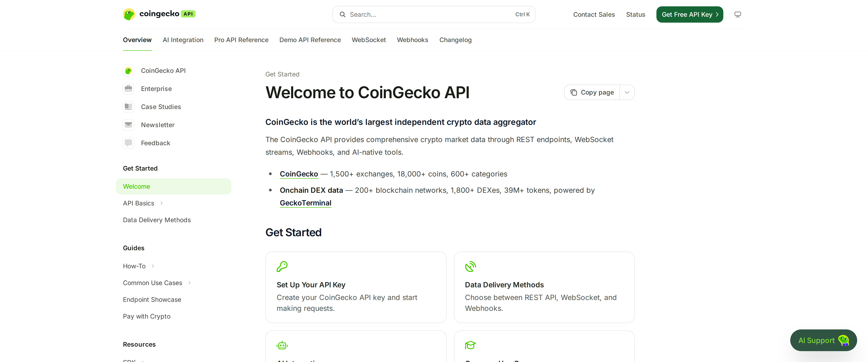Focus the Search input field

point(434,14)
